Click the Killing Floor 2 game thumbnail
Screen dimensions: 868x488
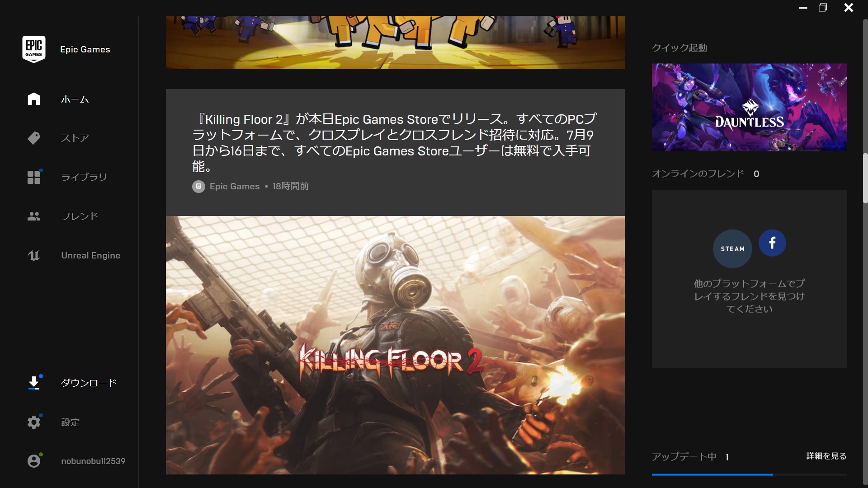coord(395,345)
